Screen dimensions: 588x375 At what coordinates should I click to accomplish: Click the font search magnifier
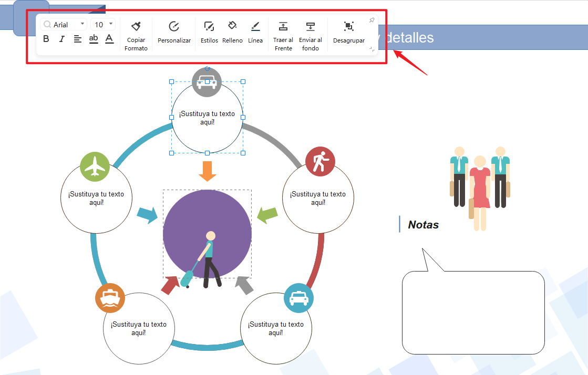(x=48, y=24)
